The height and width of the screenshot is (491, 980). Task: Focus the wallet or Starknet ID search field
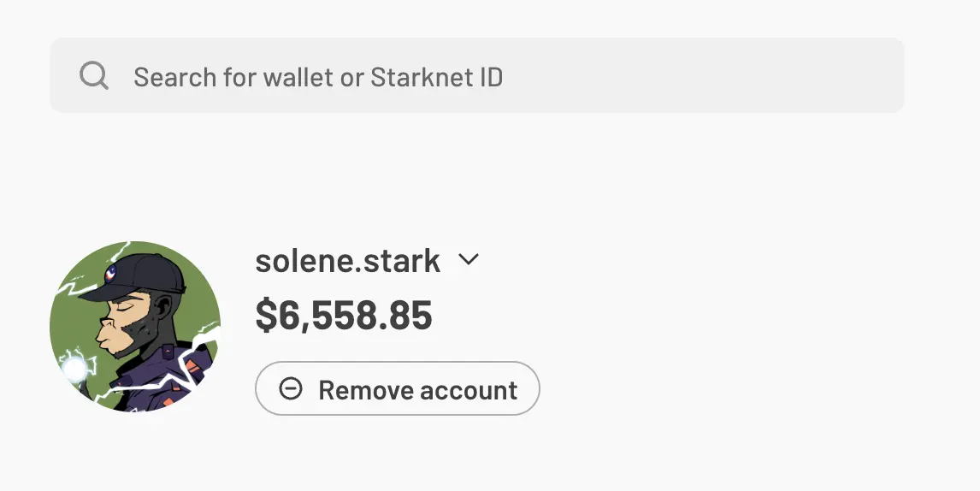coord(477,75)
